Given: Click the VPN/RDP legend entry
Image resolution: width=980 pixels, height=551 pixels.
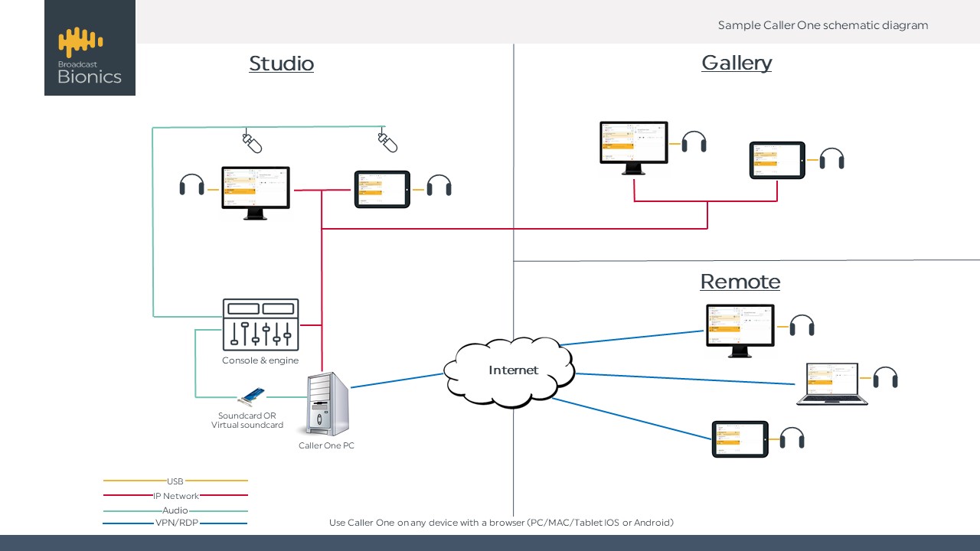Looking at the screenshot, I should pyautogui.click(x=175, y=523).
